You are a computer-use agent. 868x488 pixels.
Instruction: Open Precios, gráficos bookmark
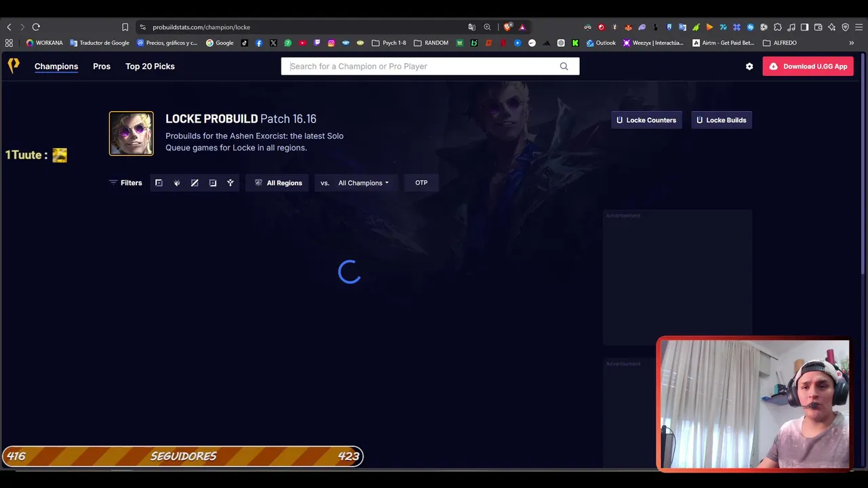tap(167, 43)
